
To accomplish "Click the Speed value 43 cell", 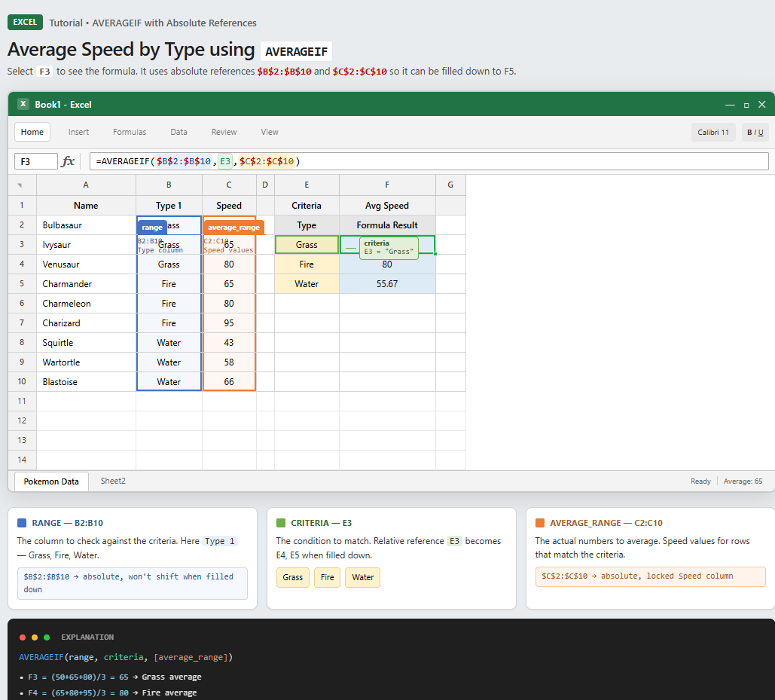I will click(229, 343).
